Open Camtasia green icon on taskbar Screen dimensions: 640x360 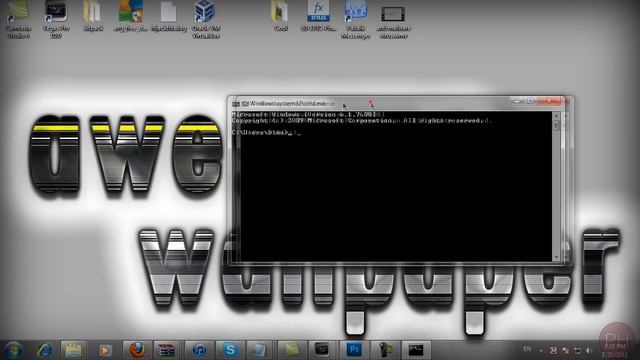click(x=291, y=350)
